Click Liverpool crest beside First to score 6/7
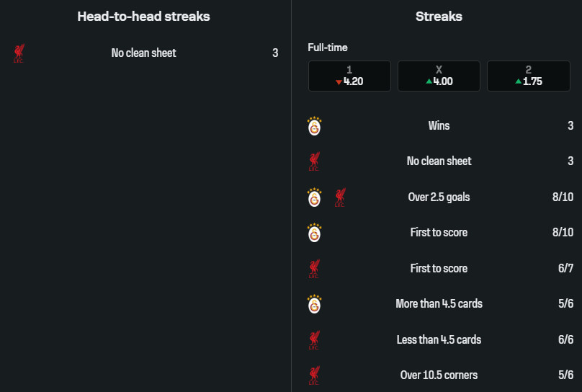 [314, 269]
